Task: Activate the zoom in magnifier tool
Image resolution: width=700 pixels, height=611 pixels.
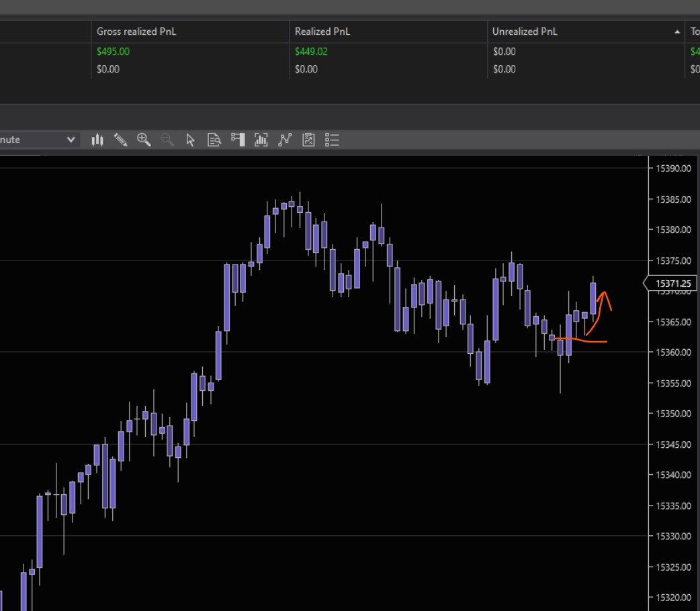Action: click(x=144, y=140)
